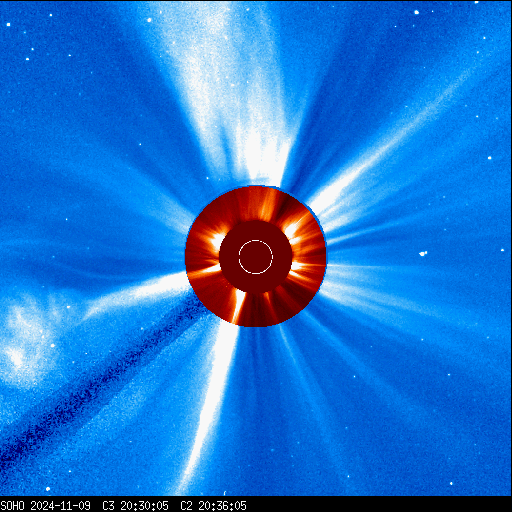Viewport: 512px width, 512px height.
Task: Click the white solar disk outline circle
Action: (x=256, y=257)
